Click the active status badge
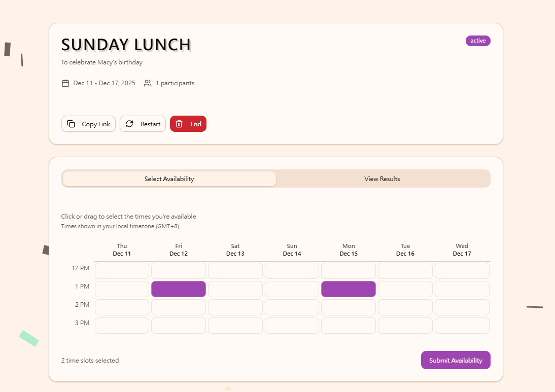Screen dimensions: 555x392 click(x=478, y=40)
